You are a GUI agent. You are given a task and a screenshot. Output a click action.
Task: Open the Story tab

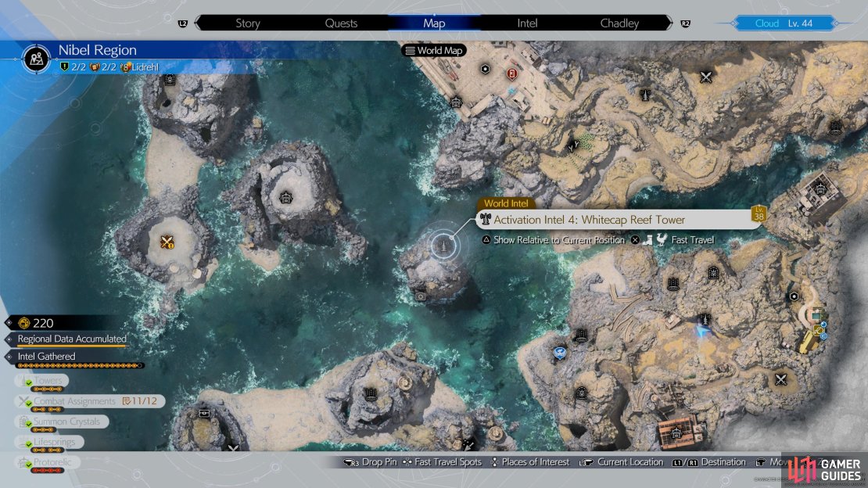tap(247, 23)
